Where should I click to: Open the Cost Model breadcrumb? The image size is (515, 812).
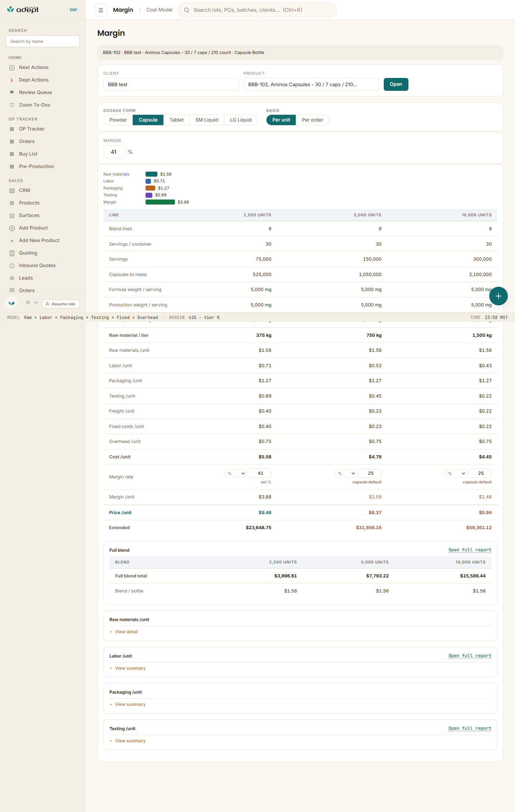(x=160, y=10)
